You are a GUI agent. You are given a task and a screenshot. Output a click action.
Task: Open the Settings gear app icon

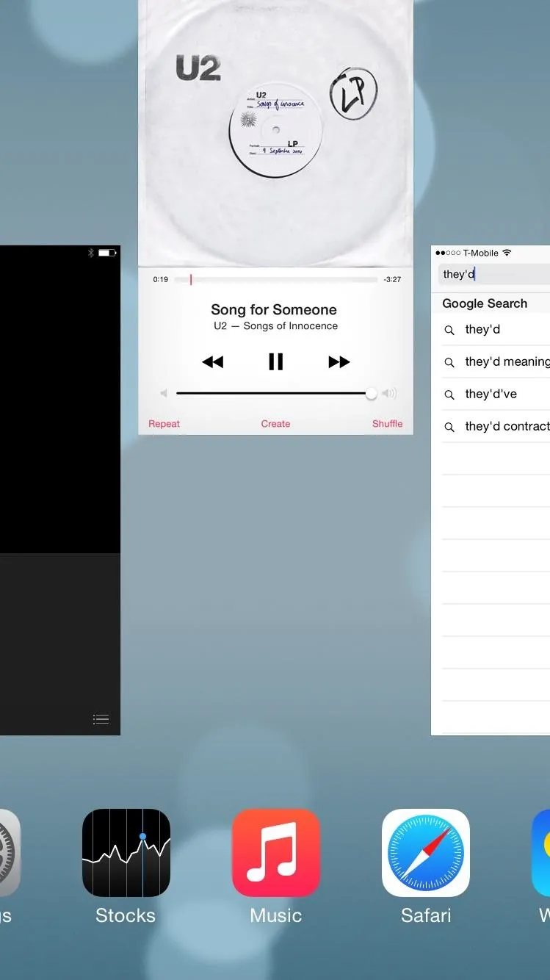pos(10,853)
